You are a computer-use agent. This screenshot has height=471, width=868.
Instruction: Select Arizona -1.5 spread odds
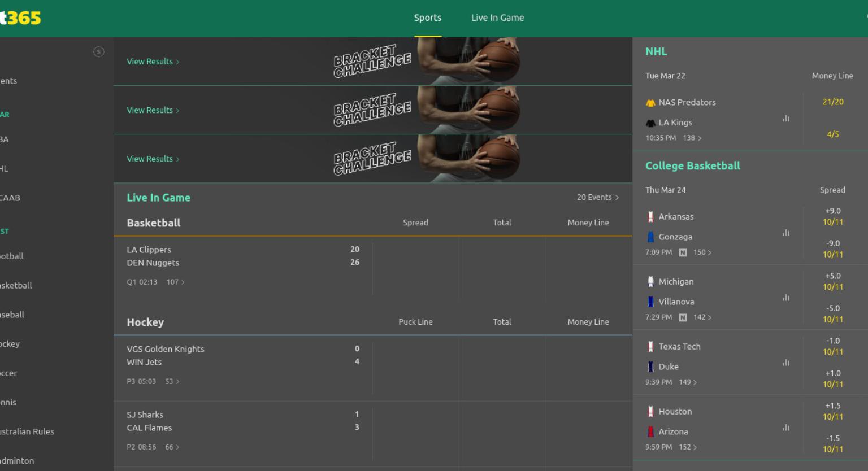(833, 443)
